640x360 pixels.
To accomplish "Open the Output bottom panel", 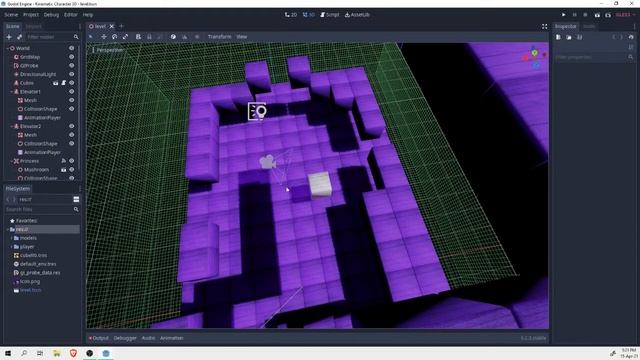I will (98, 338).
